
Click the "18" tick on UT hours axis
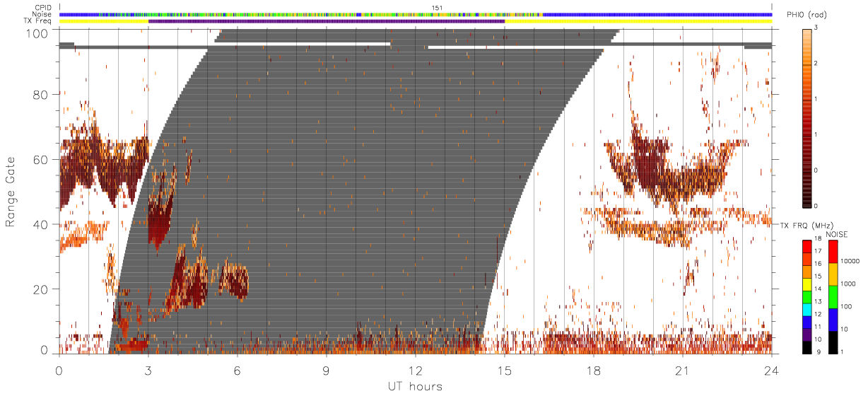click(593, 370)
